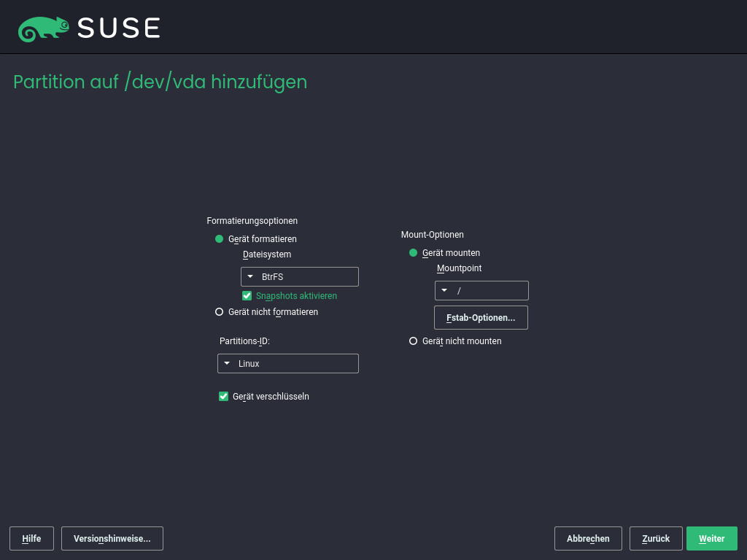This screenshot has height=560, width=747.
Task: Proceed with the Weiter button
Action: click(712, 539)
